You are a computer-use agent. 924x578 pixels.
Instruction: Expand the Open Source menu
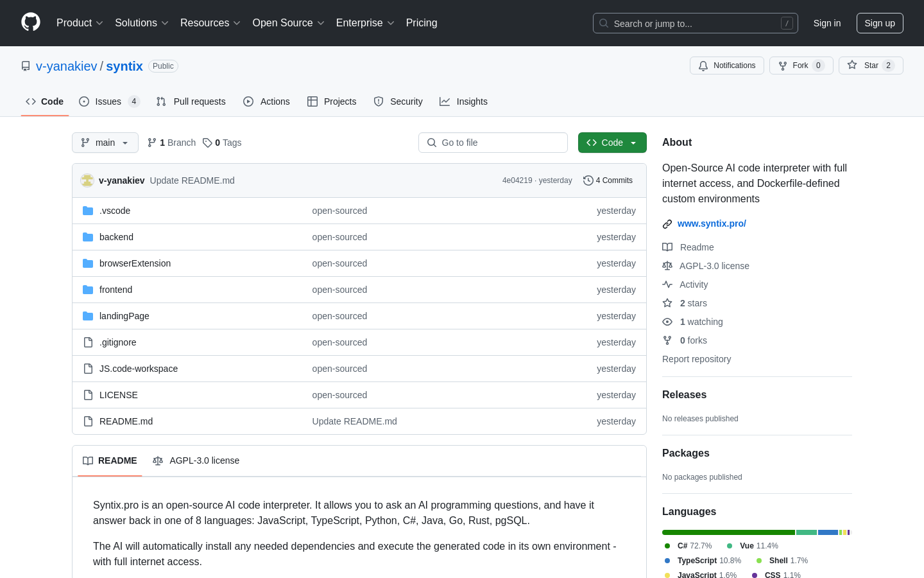pos(289,23)
